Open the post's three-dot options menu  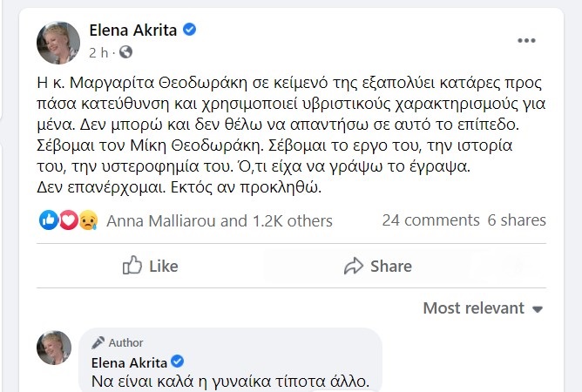(x=526, y=41)
